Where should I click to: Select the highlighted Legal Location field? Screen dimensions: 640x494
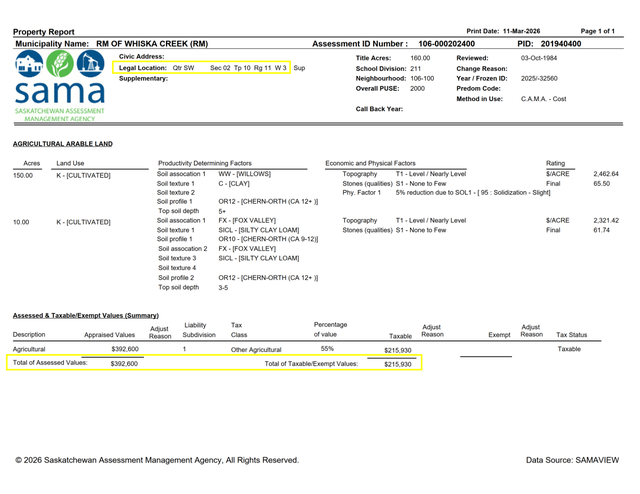[203, 68]
